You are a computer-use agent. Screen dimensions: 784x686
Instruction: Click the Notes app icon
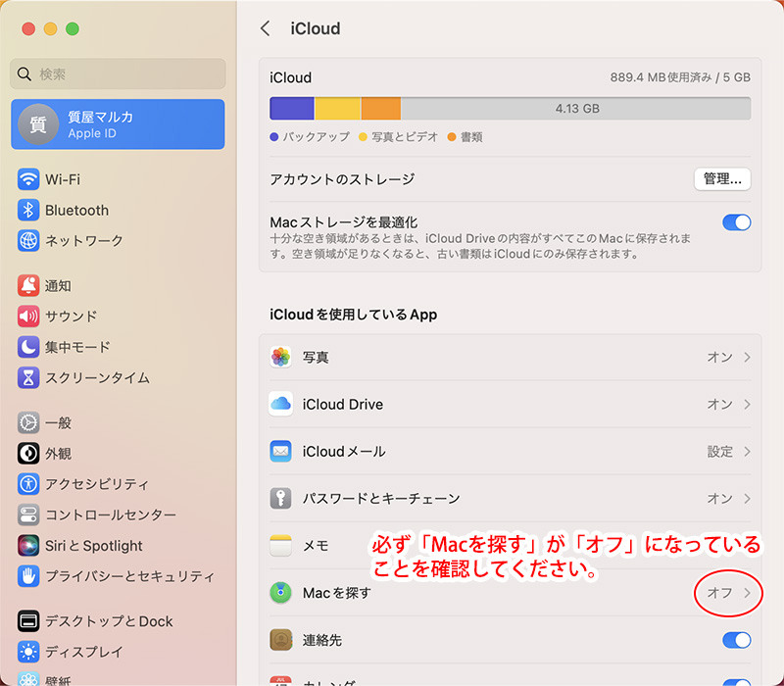pyautogui.click(x=281, y=546)
